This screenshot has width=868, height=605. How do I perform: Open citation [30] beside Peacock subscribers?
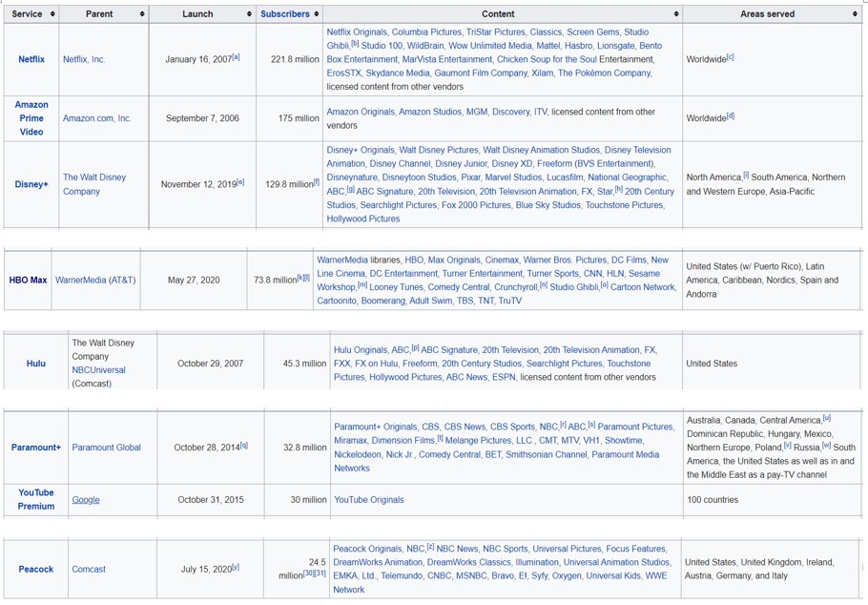pos(308,573)
